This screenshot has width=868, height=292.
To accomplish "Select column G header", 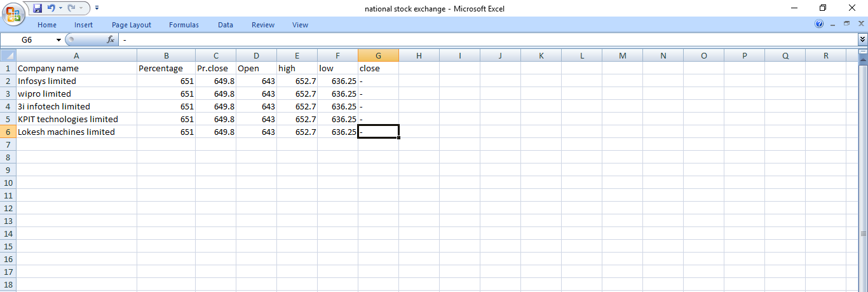I will [x=379, y=55].
